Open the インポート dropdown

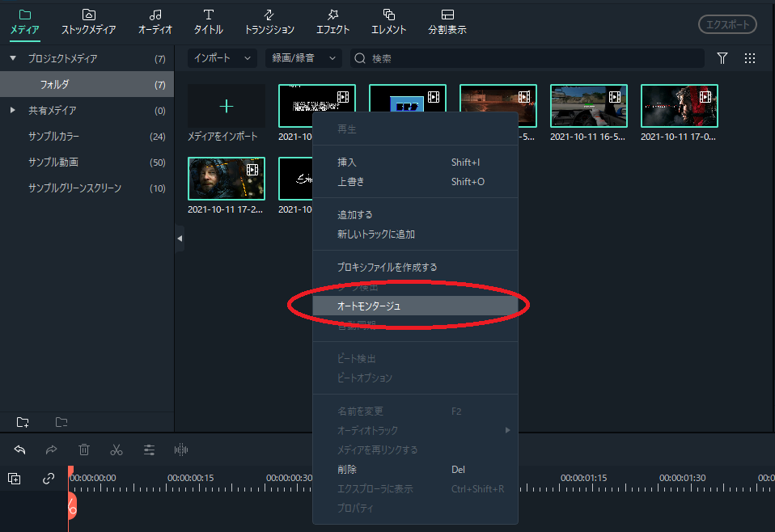pos(222,58)
